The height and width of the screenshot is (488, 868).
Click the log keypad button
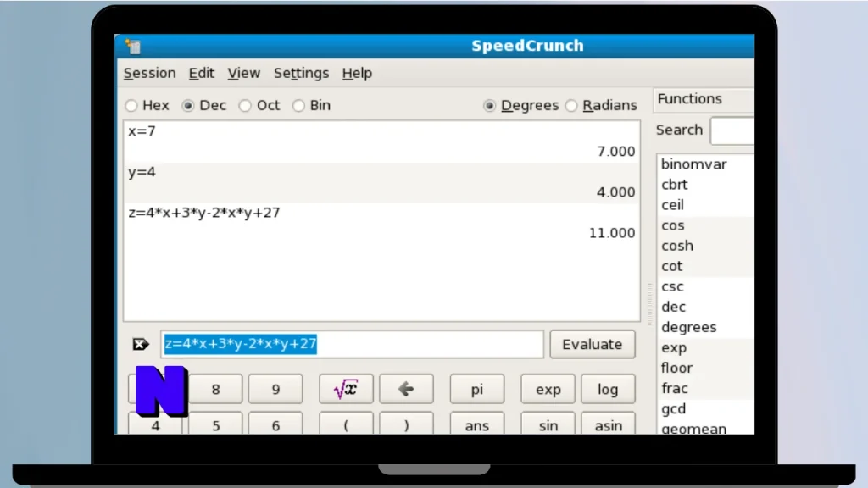pyautogui.click(x=608, y=389)
